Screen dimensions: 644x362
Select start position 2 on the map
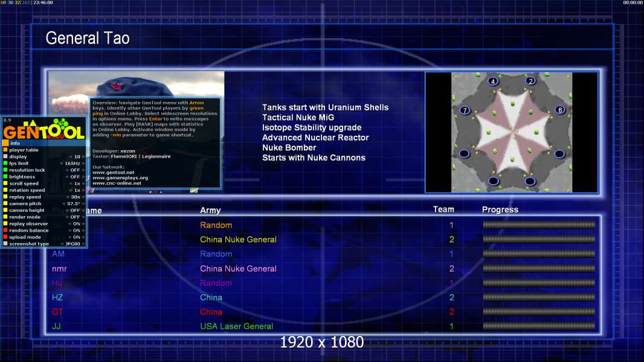(x=530, y=81)
